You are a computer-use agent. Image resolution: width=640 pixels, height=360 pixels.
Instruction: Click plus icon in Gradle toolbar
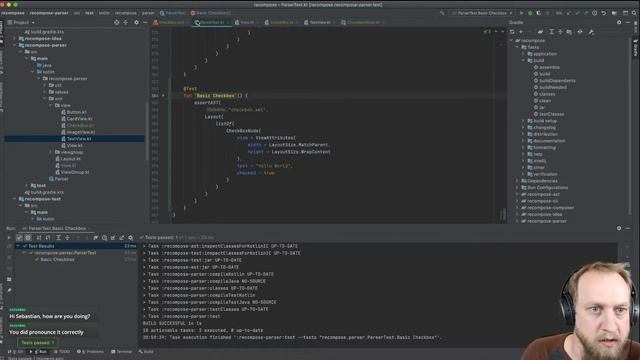(x=521, y=32)
